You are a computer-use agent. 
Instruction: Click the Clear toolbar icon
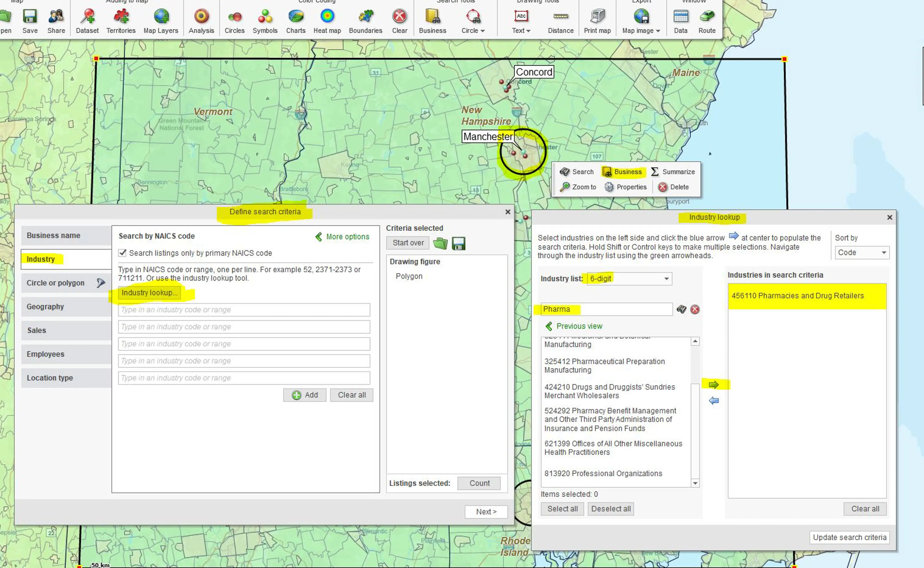[x=400, y=16]
